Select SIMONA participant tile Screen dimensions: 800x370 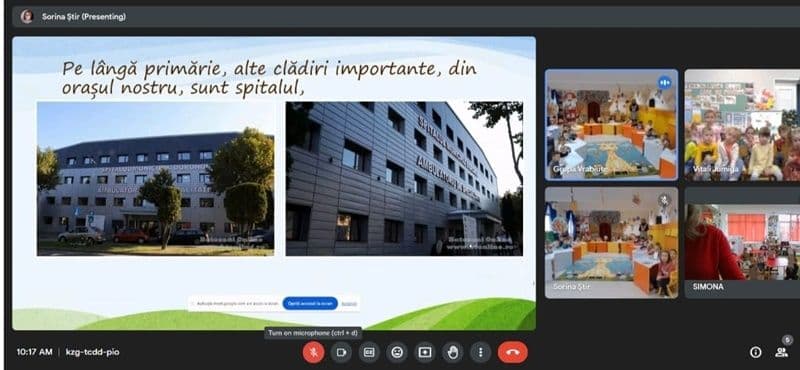[x=742, y=242]
